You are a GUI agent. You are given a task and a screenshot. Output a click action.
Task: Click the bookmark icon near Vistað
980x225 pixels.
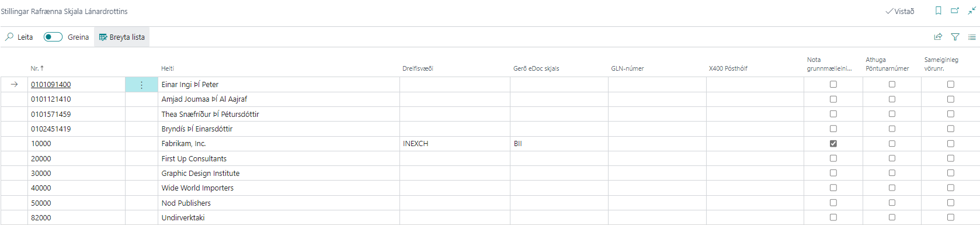click(x=938, y=11)
